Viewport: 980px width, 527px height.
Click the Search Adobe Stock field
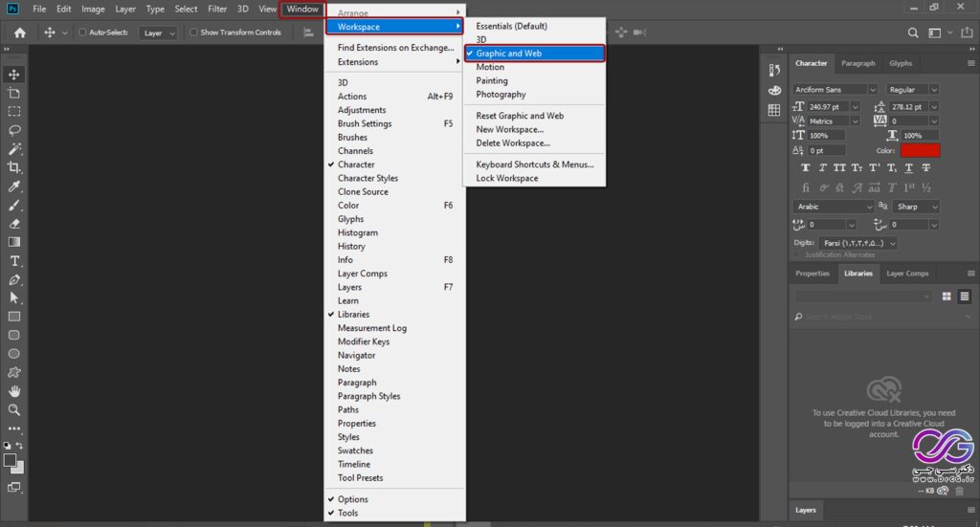(x=882, y=317)
